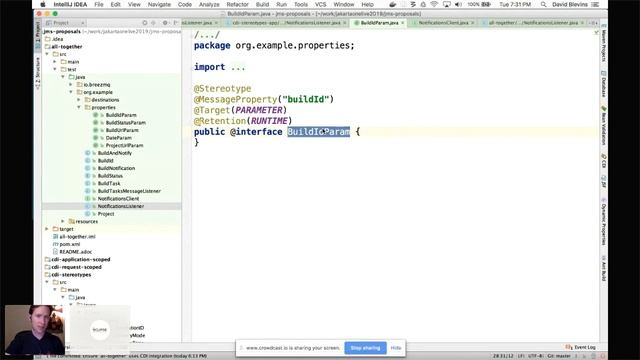Open the File menu

pyautogui.click(x=99, y=4)
